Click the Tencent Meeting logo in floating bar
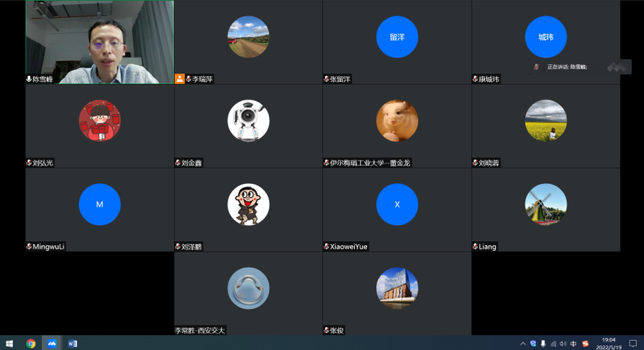This screenshot has width=644, height=350. 616,66
